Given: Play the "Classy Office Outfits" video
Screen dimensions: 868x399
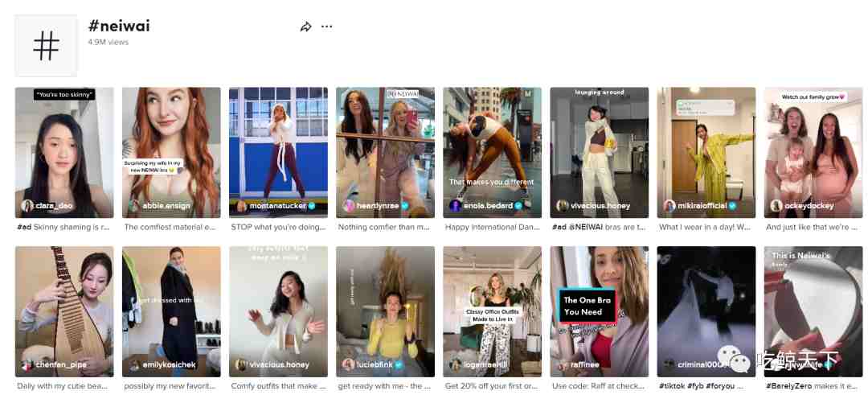Looking at the screenshot, I should tap(492, 311).
